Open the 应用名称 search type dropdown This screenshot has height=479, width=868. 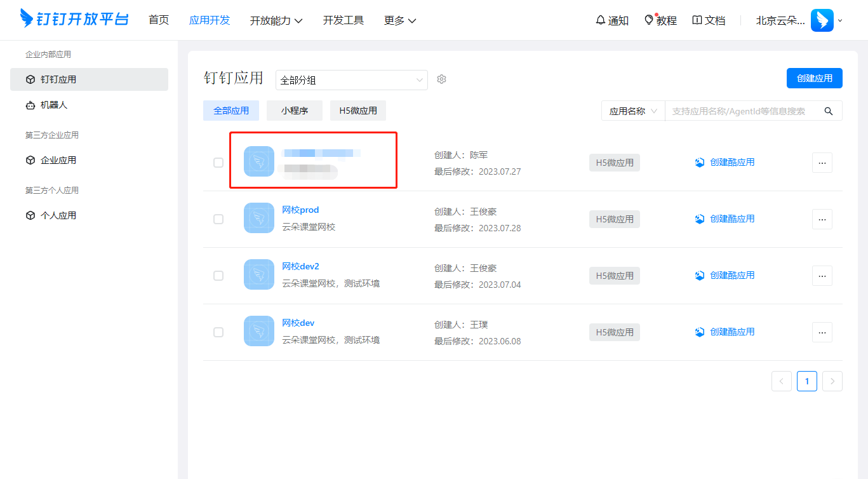(632, 111)
